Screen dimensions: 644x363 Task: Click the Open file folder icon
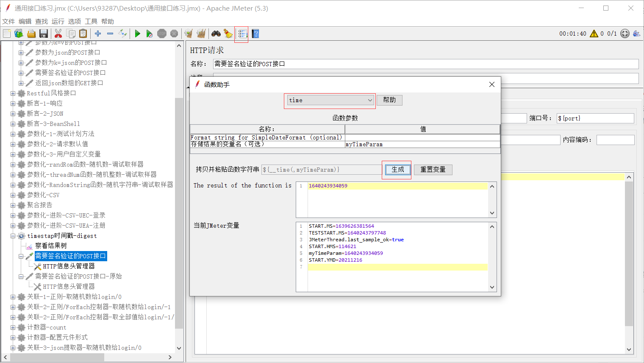coord(31,34)
